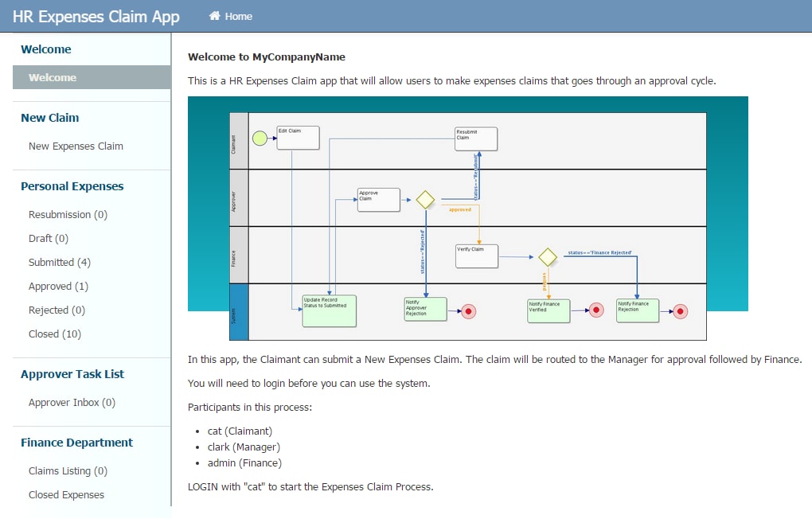This screenshot has width=812, height=519.
Task: Open Draft (0) expenses list
Action: 48,238
